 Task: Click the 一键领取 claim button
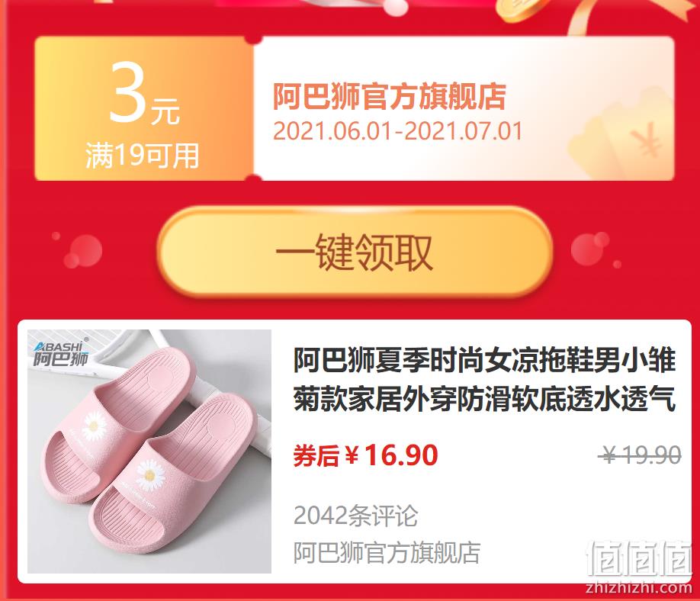tap(355, 252)
